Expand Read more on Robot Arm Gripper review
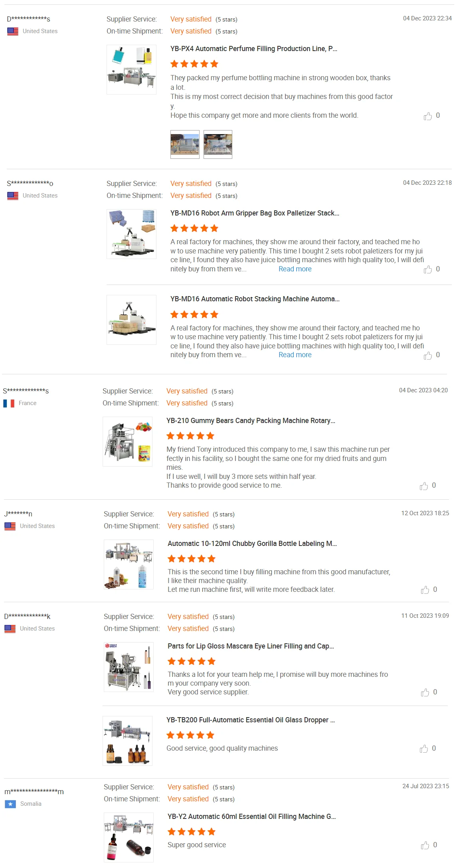 point(295,269)
